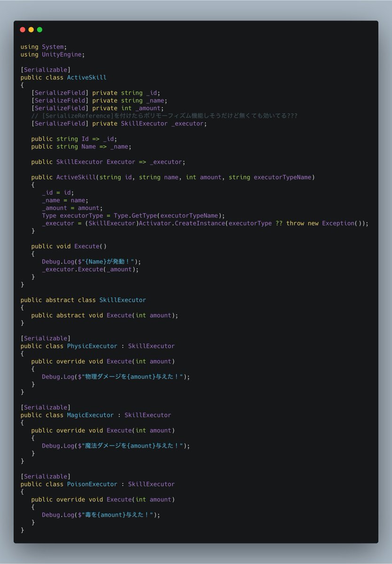The height and width of the screenshot is (564, 392).
Task: Click the "_executor.Execute(_amount);" line
Action: (90, 269)
